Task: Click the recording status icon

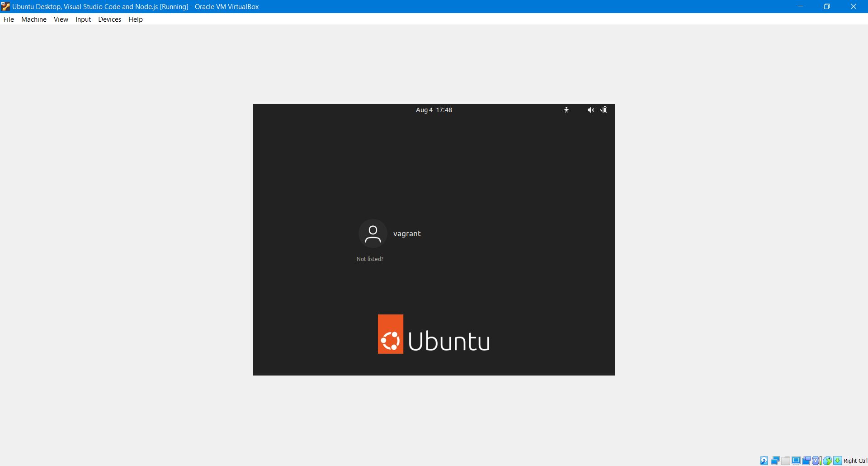Action: [x=806, y=461]
